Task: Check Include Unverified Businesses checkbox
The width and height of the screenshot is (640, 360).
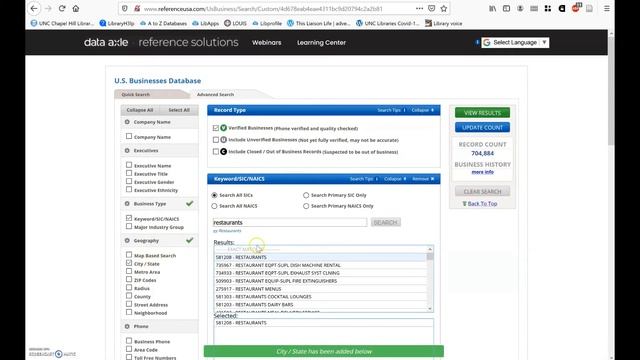Action: [216, 140]
